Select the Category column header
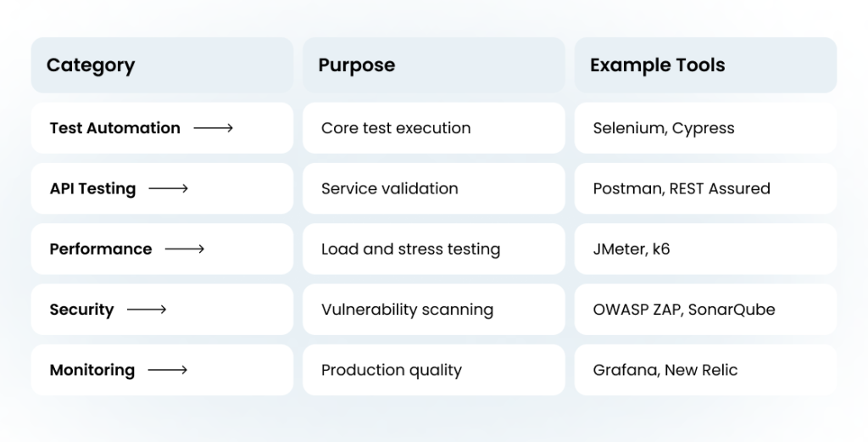The width and height of the screenshot is (868, 442). tap(162, 65)
